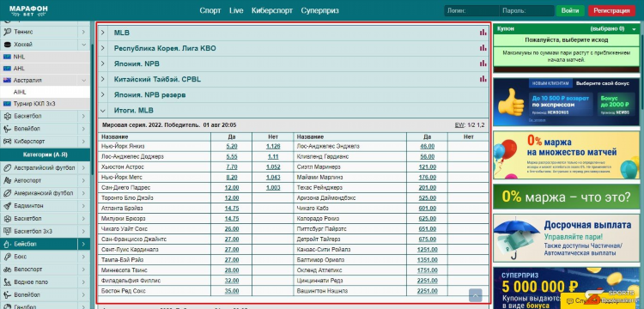Image resolution: width=644 pixels, height=309 pixels.
Task: Collapse the coupon panel arrow
Action: [635, 29]
